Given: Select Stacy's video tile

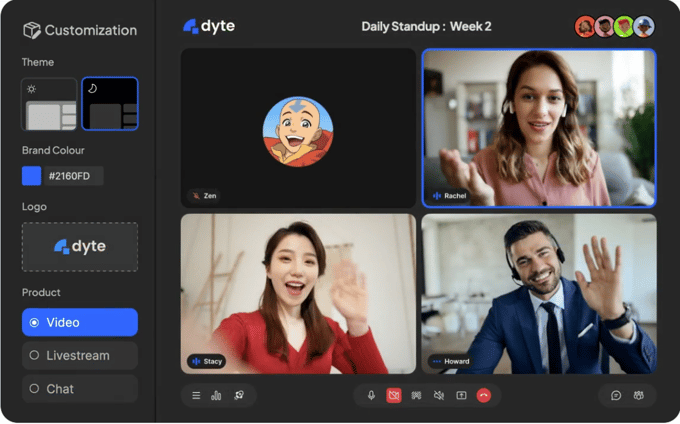Looking at the screenshot, I should click(x=298, y=294).
